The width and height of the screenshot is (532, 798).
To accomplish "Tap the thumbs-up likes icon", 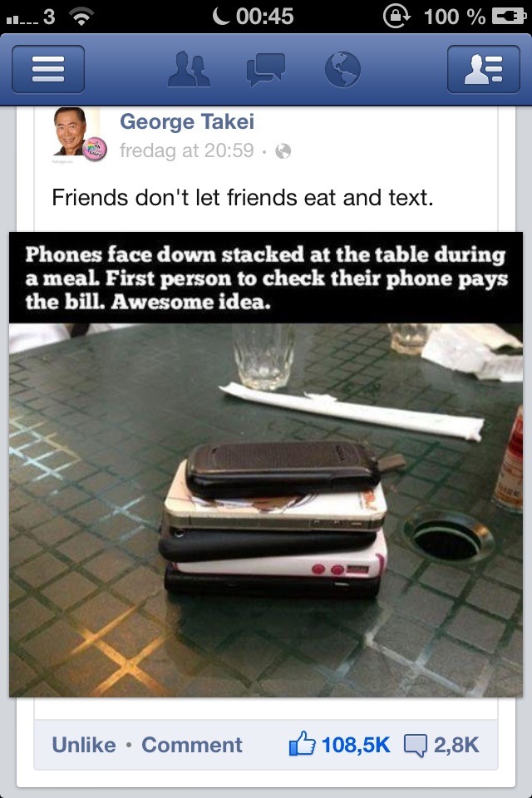I will (x=302, y=743).
